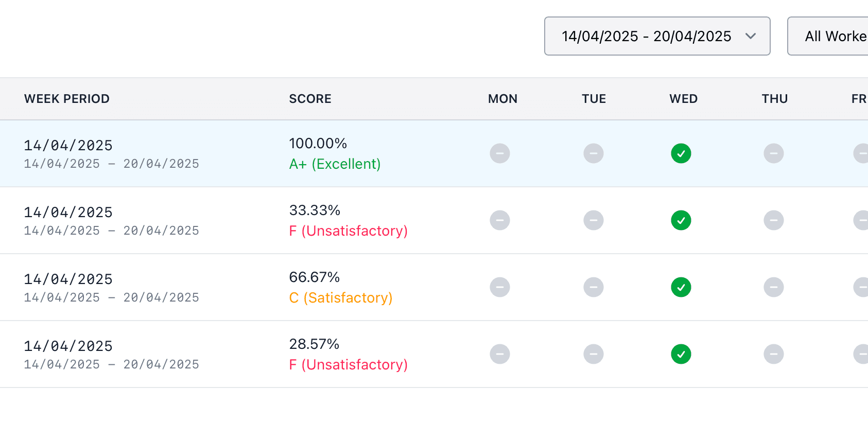The height and width of the screenshot is (441, 868).
Task: Expand the All Workers filter dropdown
Action: pos(828,36)
